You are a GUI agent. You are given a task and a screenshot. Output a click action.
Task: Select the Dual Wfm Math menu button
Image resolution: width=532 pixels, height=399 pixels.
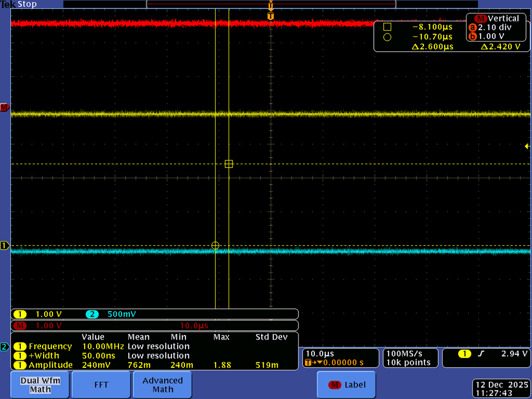[40, 385]
